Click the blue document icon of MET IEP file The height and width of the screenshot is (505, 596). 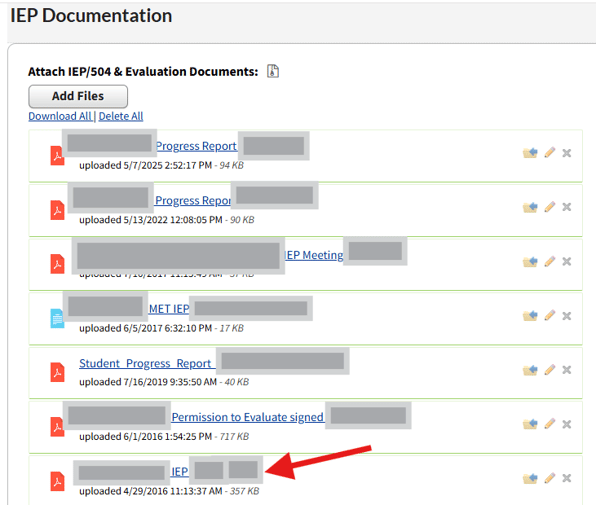[x=57, y=318]
